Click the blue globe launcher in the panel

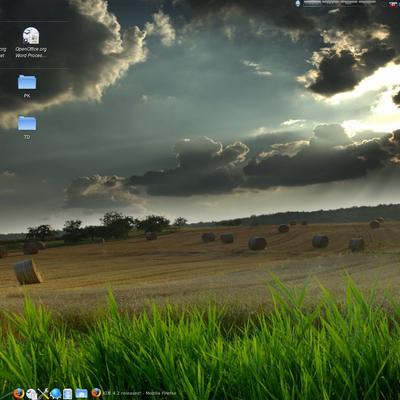[55, 394]
